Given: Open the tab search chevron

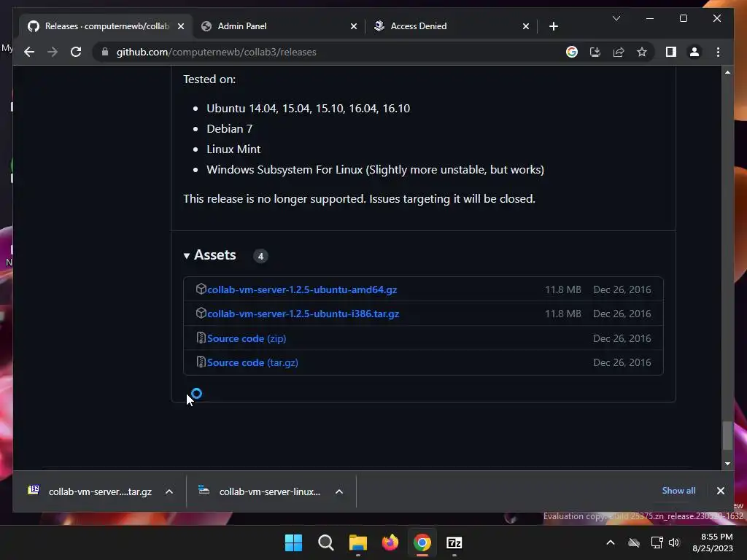Looking at the screenshot, I should [616, 18].
